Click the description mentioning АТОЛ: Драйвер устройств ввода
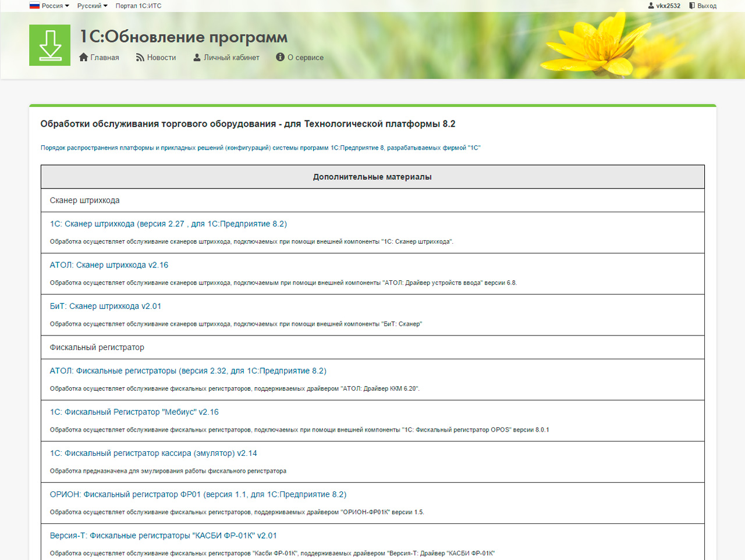 coord(283,283)
